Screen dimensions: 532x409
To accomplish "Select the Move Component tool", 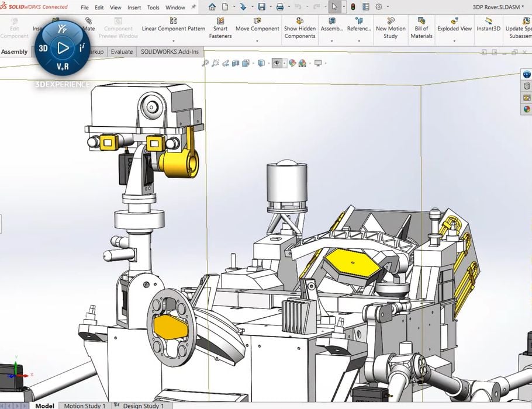I will pyautogui.click(x=257, y=28).
